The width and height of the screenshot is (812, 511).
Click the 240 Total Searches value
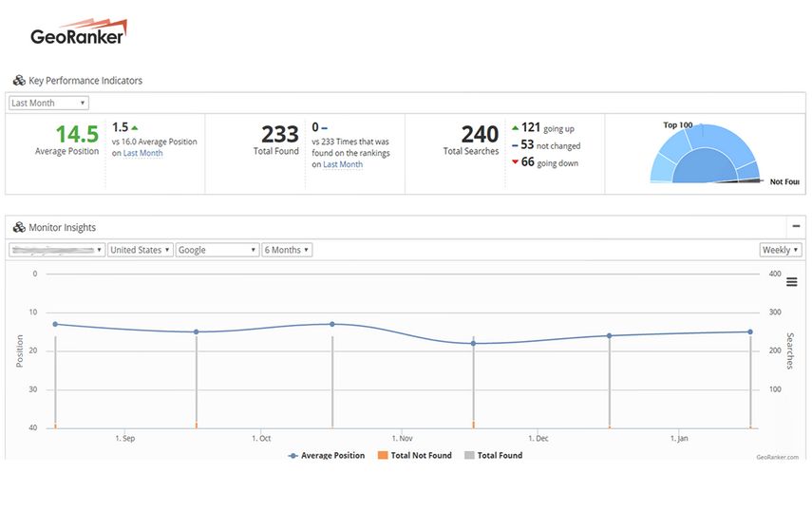point(480,134)
